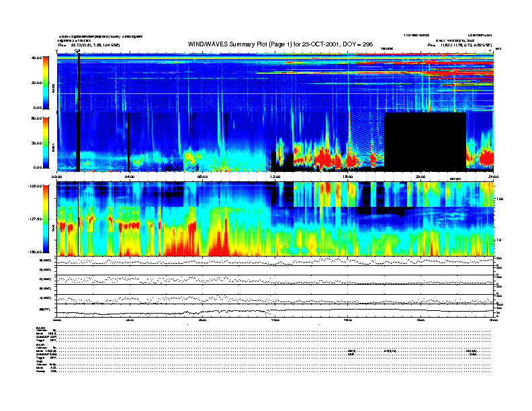Screen dimensions: 532x411
Task: Click the bottom magnetic field line plot
Action: [275, 311]
